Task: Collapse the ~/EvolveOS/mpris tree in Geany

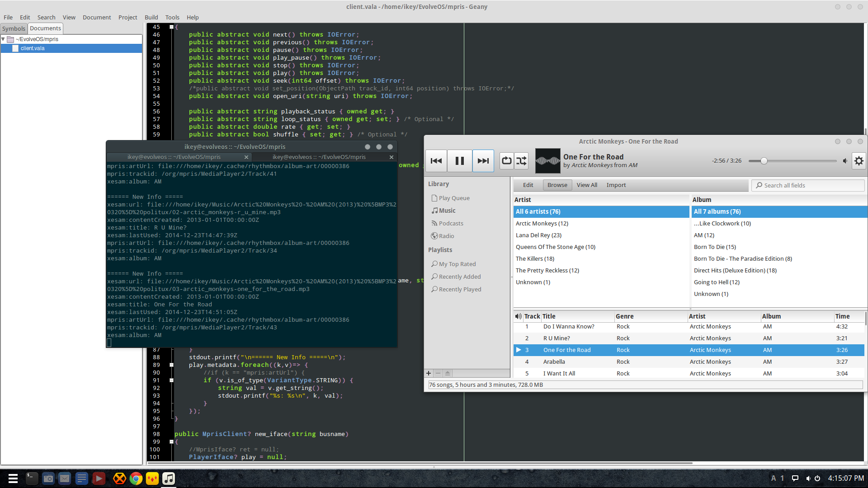Action: point(3,39)
